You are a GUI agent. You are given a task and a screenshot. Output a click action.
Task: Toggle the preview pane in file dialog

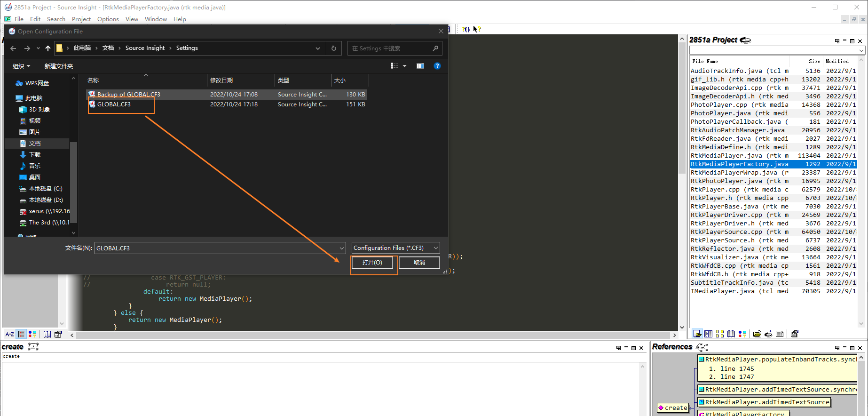click(420, 66)
